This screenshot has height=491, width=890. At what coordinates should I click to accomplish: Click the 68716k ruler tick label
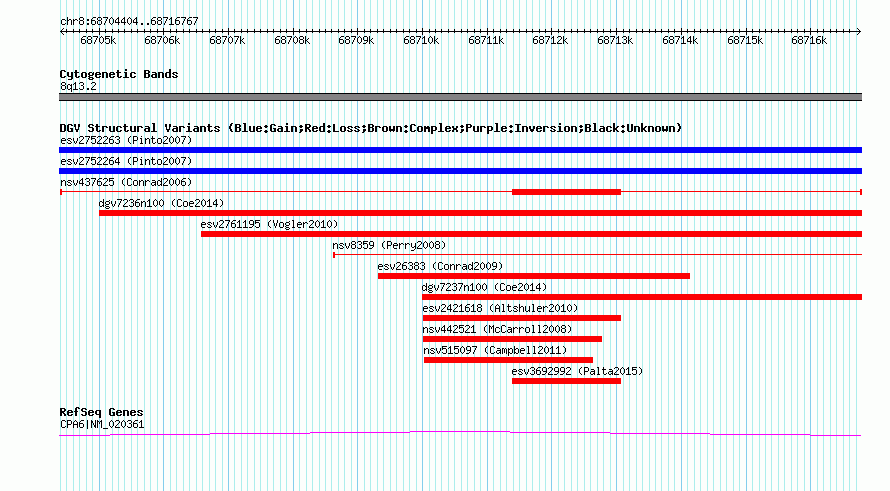click(x=809, y=40)
